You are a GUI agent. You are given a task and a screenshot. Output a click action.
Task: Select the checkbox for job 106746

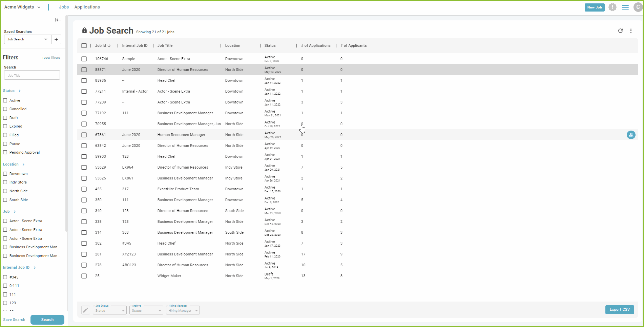click(x=84, y=58)
